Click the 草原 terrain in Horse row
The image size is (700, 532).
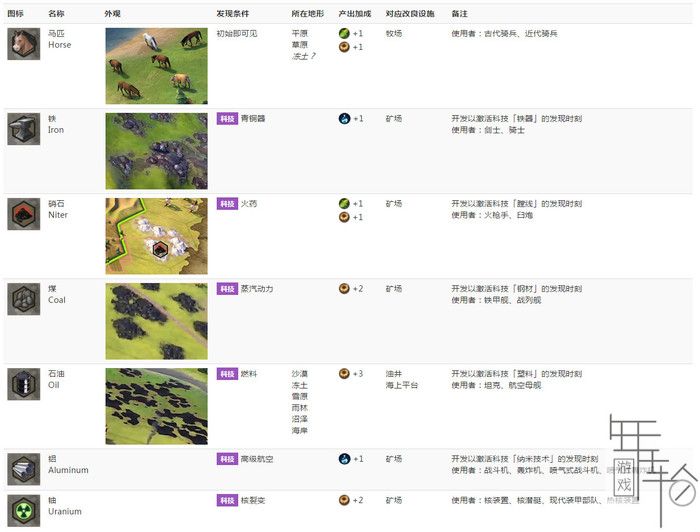click(300, 45)
